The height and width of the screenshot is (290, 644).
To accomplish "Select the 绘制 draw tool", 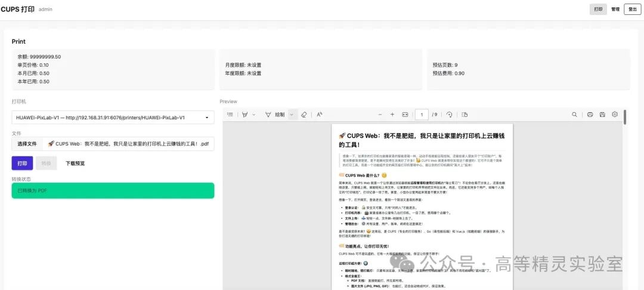I will click(x=275, y=115).
